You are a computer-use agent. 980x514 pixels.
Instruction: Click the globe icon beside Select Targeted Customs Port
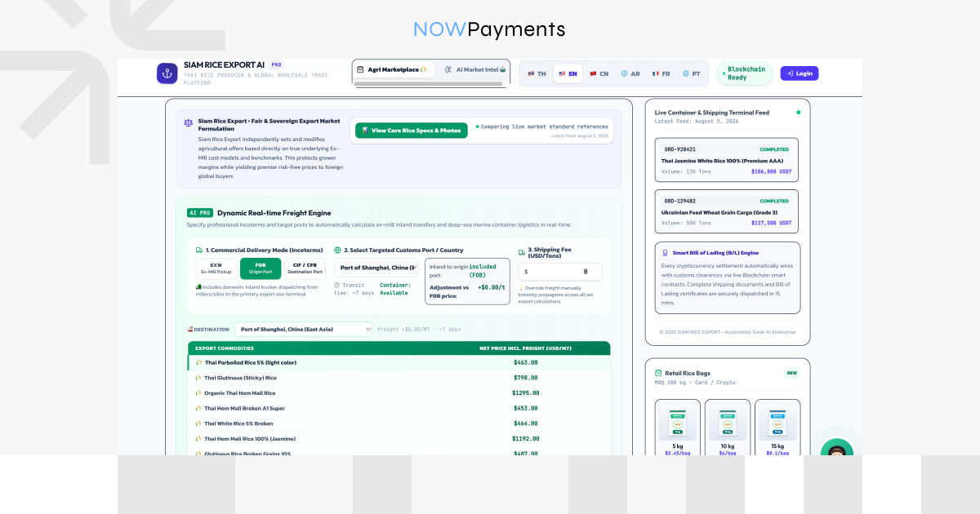[x=338, y=250]
